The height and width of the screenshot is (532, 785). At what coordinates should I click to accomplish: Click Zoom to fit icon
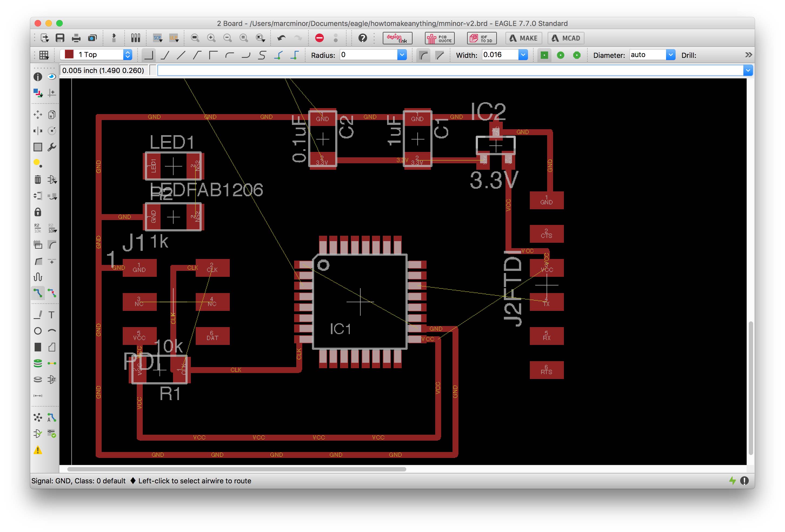[x=195, y=38]
